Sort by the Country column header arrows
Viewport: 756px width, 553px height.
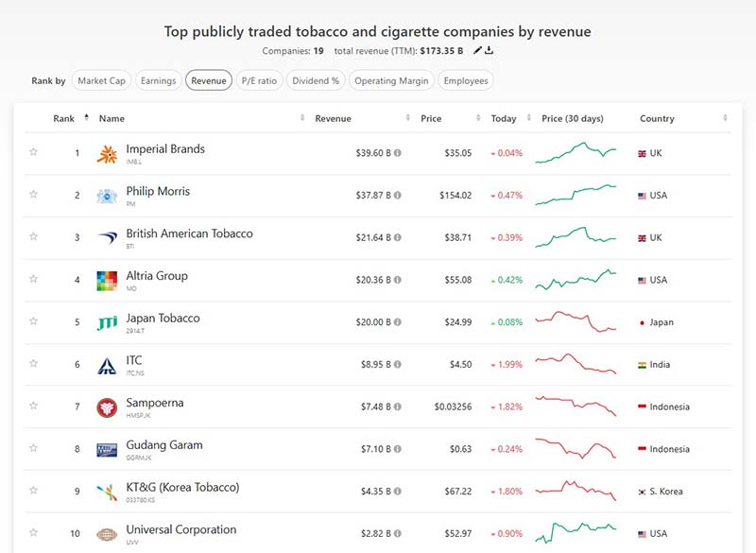pyautogui.click(x=725, y=118)
